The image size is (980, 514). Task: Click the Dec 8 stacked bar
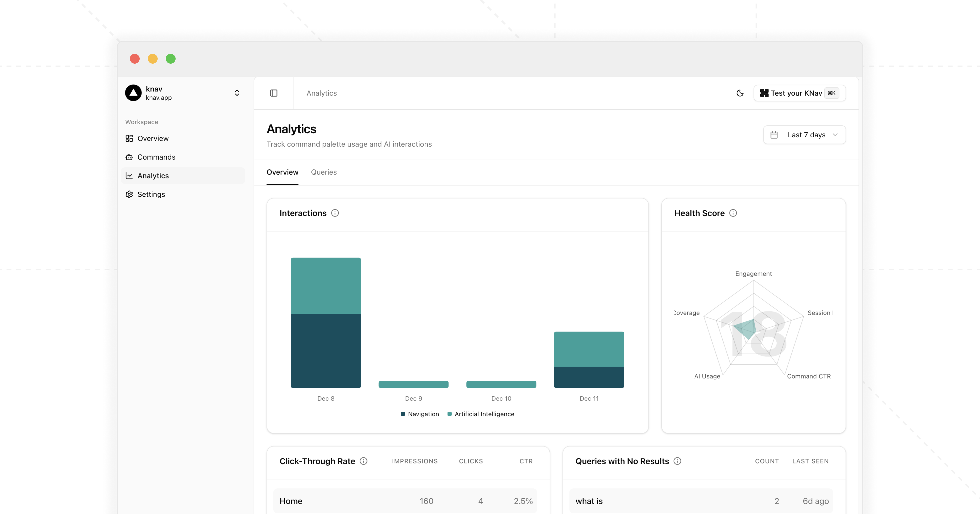(326, 323)
